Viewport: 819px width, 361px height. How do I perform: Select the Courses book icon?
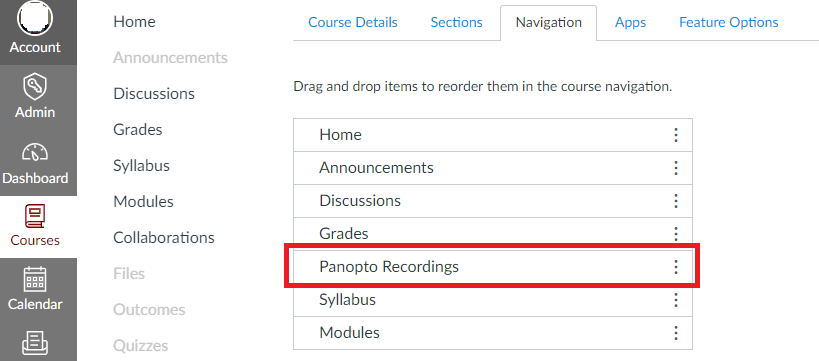35,216
